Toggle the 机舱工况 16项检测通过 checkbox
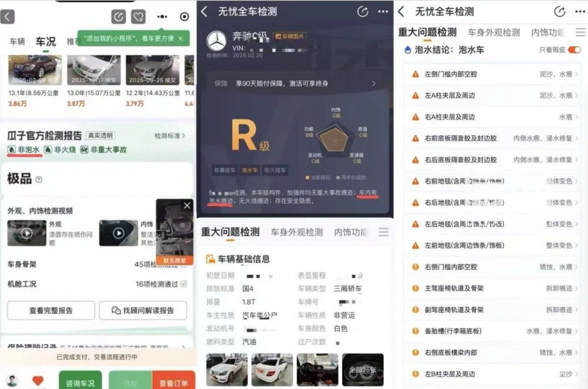588x389 pixels. click(184, 284)
